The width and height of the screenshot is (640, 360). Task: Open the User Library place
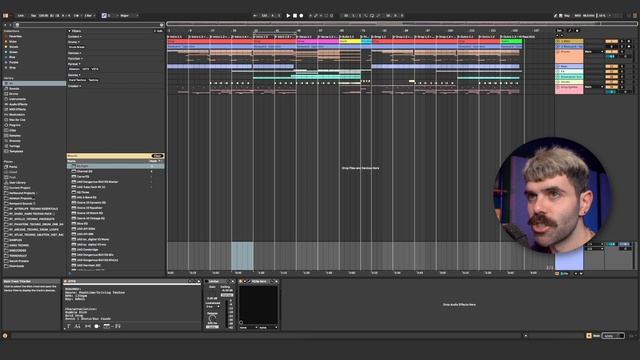pos(17,183)
